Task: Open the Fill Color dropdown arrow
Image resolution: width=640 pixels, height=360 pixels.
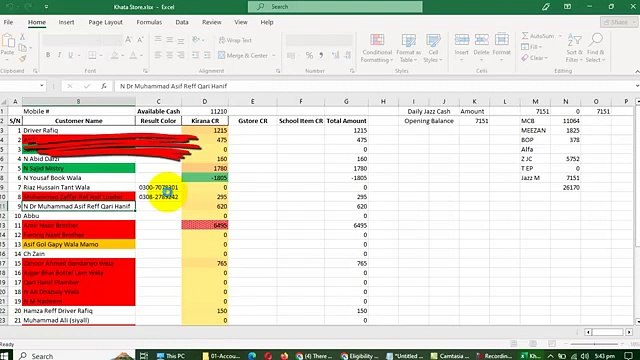Action: click(x=122, y=56)
